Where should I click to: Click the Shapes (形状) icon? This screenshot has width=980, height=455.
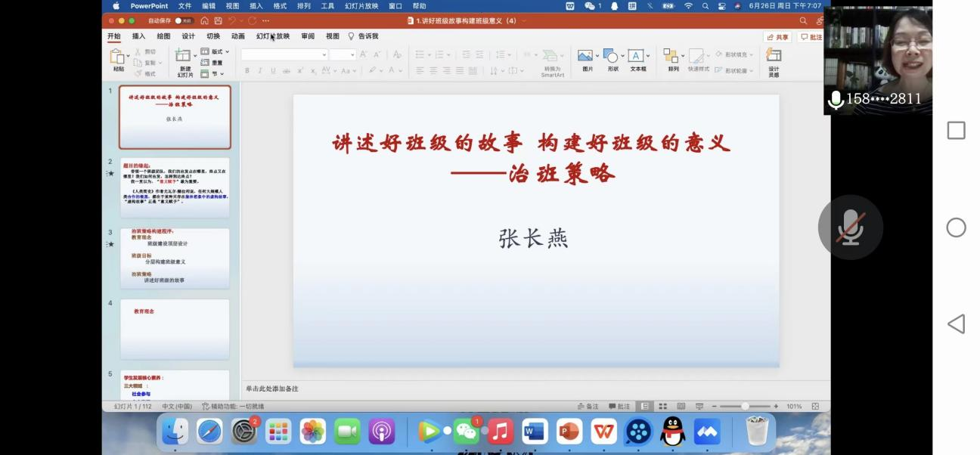coord(611,57)
